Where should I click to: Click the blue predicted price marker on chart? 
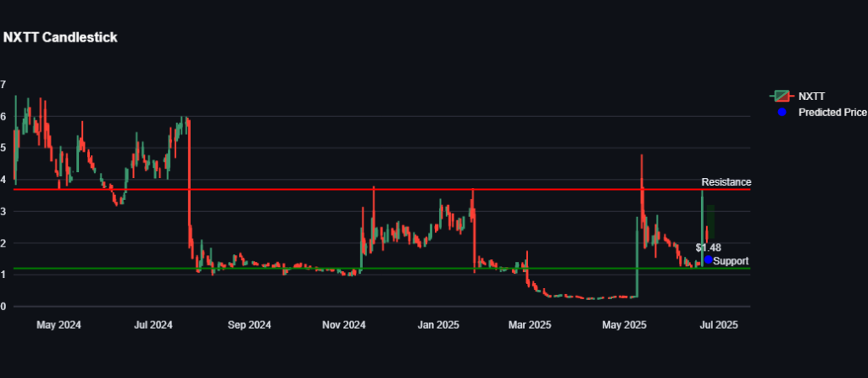709,259
